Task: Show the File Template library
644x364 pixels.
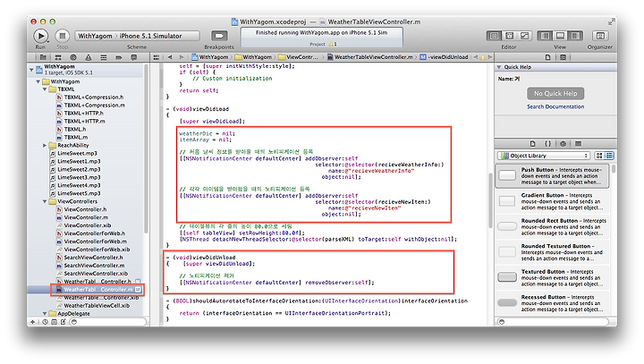Action: (533, 144)
